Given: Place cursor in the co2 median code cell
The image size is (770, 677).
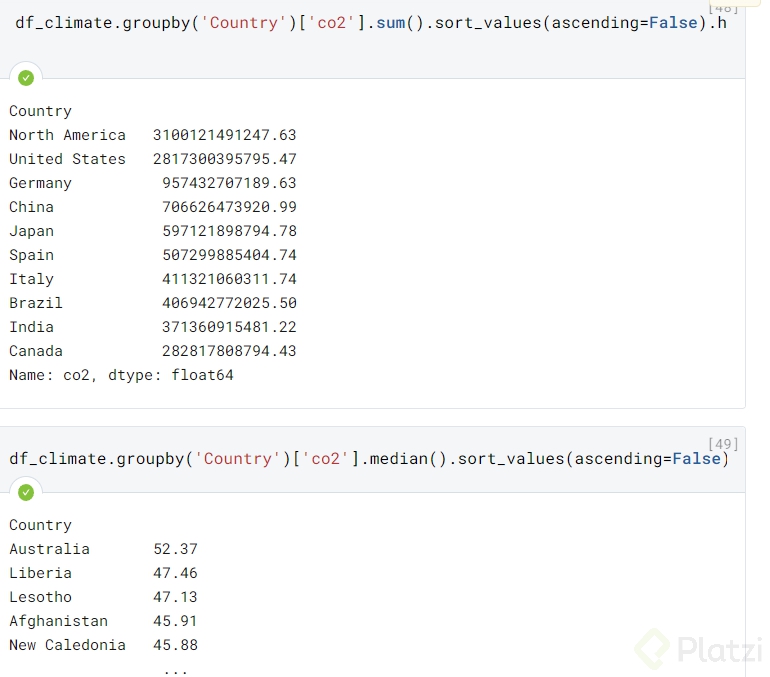Looking at the screenshot, I should point(370,459).
